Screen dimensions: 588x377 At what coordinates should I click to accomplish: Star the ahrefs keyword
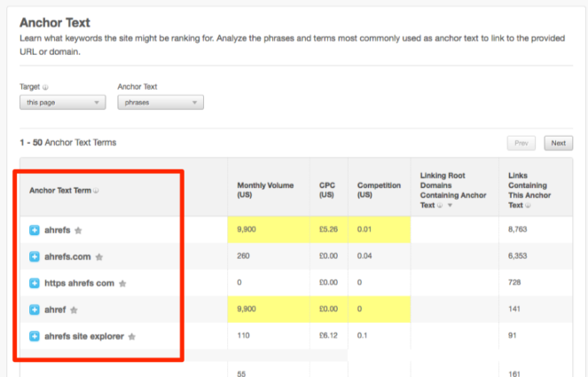pos(78,231)
